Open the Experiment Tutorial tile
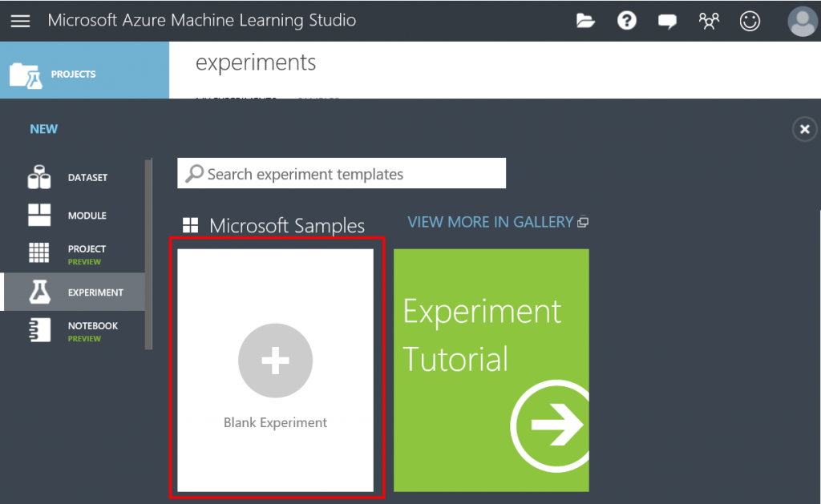821x504 pixels. pyautogui.click(x=491, y=370)
